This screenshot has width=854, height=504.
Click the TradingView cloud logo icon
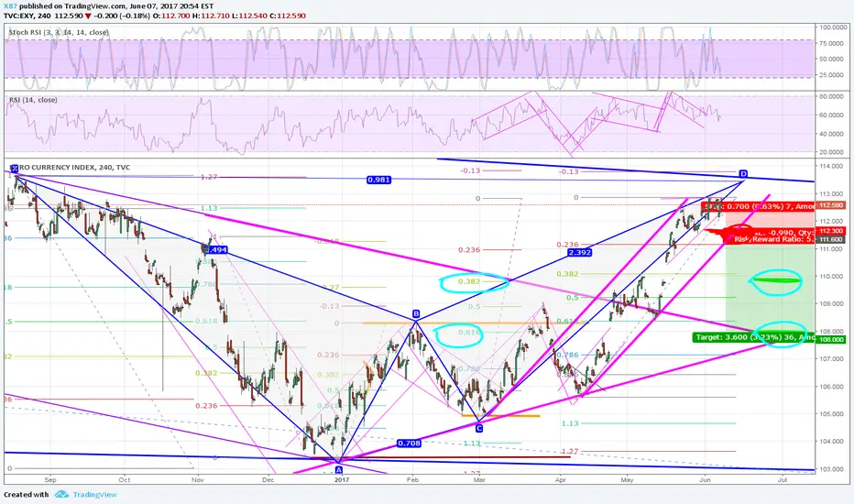coord(61,494)
